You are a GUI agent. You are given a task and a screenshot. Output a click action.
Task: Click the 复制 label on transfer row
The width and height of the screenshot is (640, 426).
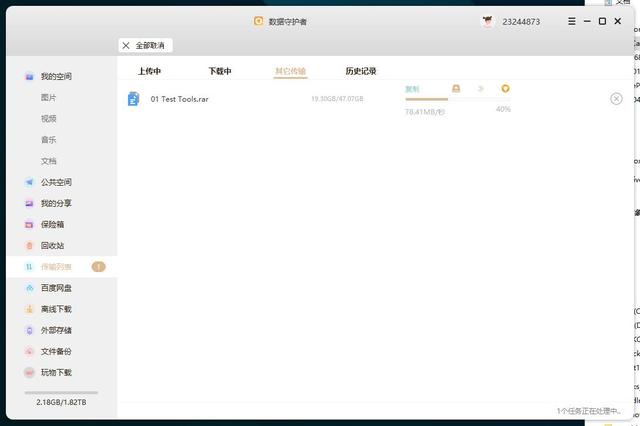click(x=412, y=89)
